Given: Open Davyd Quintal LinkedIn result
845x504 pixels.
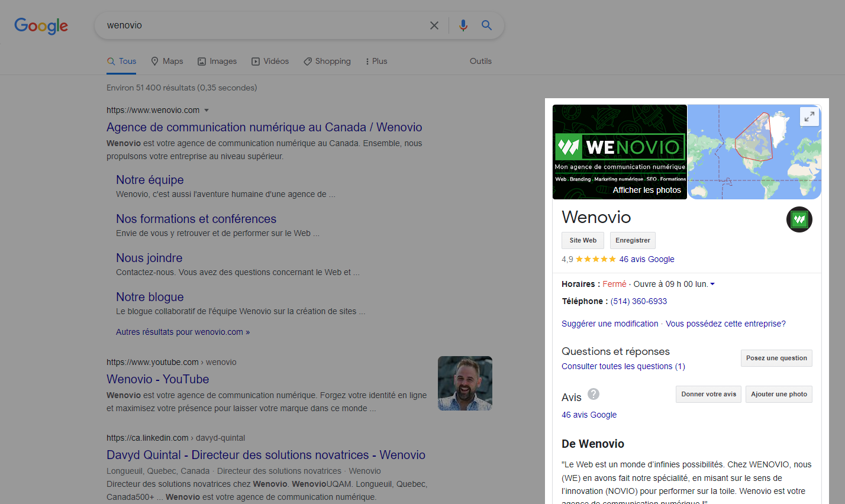Looking at the screenshot, I should click(x=266, y=455).
